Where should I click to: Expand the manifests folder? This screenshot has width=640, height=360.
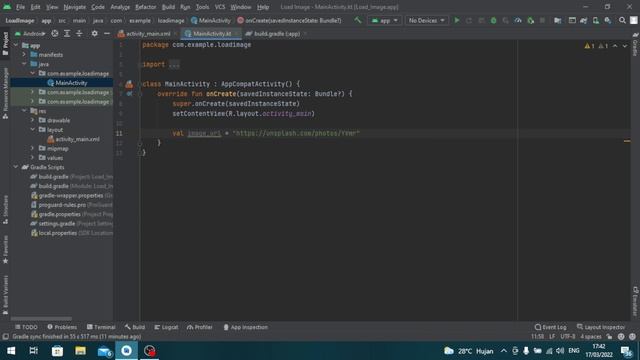pyautogui.click(x=24, y=54)
